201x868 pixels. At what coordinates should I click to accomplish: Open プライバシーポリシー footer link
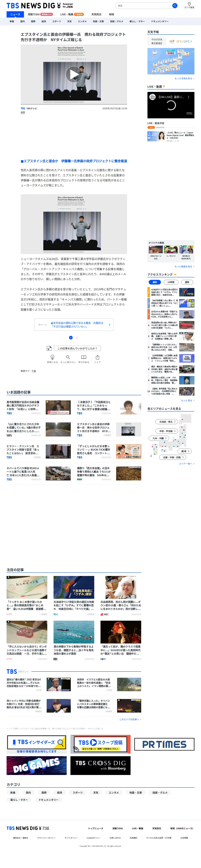click(x=46, y=838)
